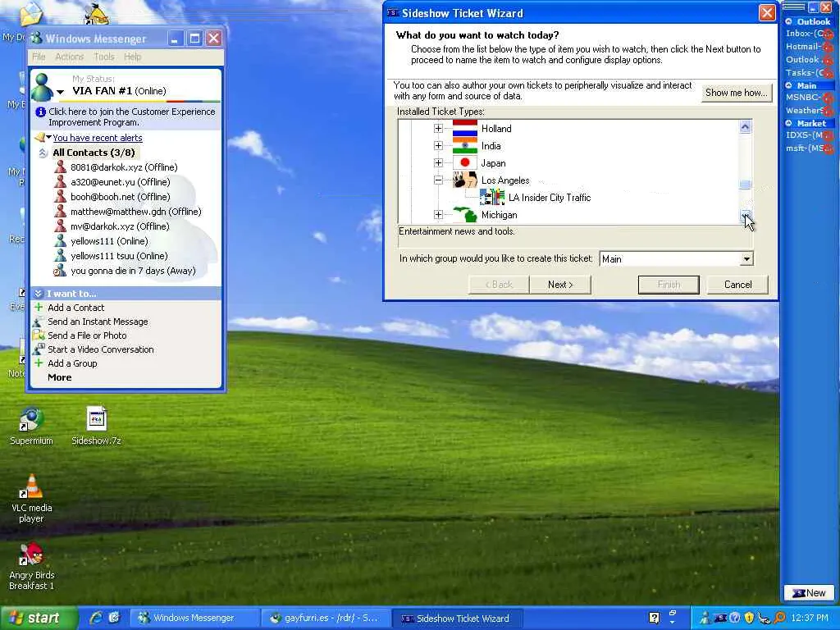Select contact you gonna die in 7 days
The height and width of the screenshot is (630, 840).
coord(133,271)
